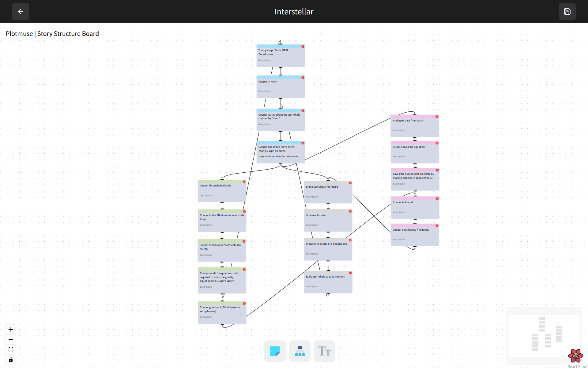Zoom in with the plus control
The width and height of the screenshot is (588, 368).
click(x=11, y=329)
